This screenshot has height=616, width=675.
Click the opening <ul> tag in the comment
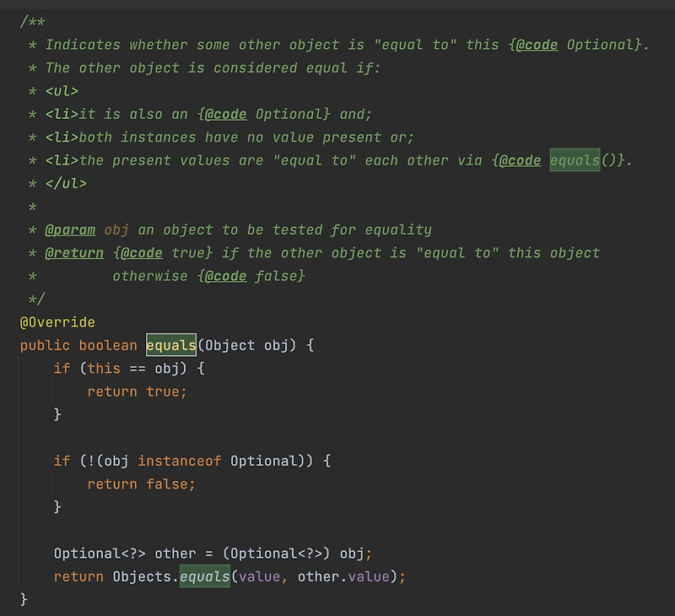click(62, 91)
